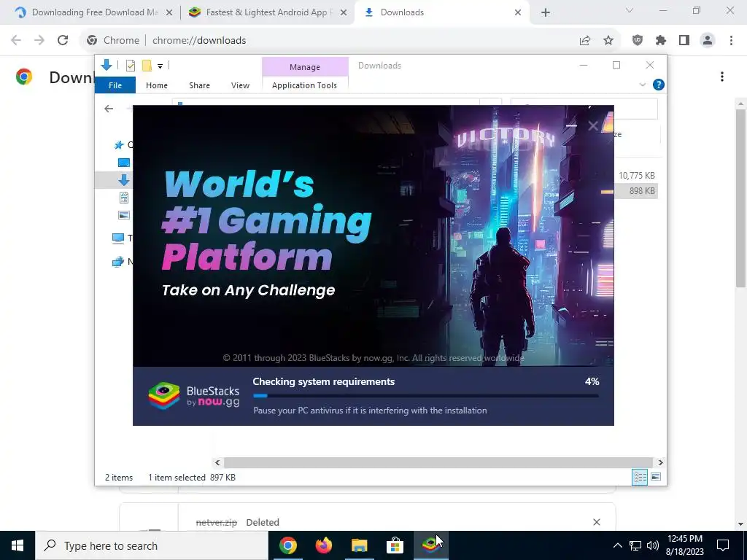Screen dimensions: 747x560
Task: Select the Manage contextual tab
Action: [x=305, y=67]
